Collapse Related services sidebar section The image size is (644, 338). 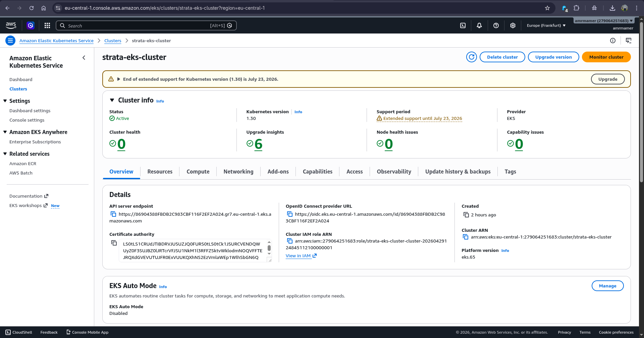(x=5, y=154)
